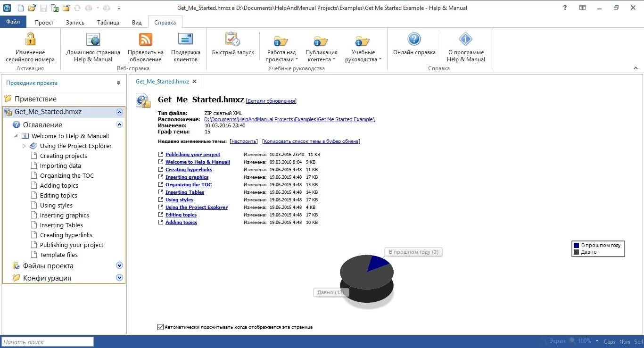
Task: Click the book icon beside Welcome to Help & Manual!
Action: click(25, 136)
